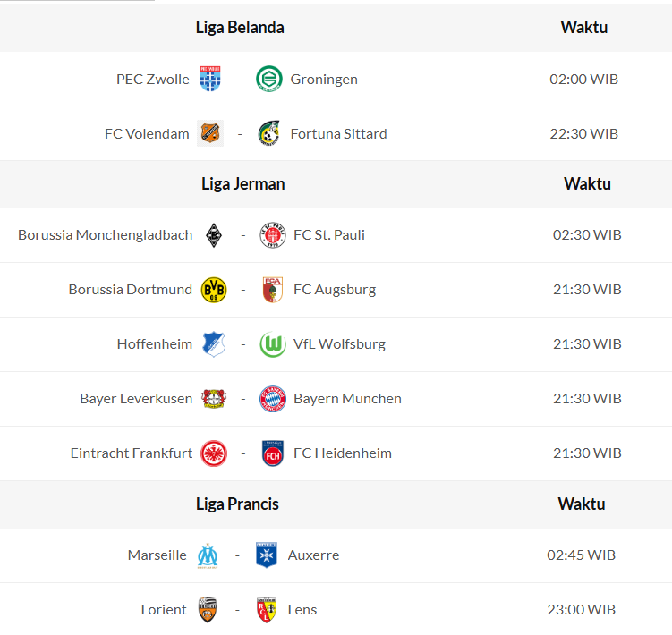
Task: Click the PEC Zwolle club logo
Action: pyautogui.click(x=210, y=79)
